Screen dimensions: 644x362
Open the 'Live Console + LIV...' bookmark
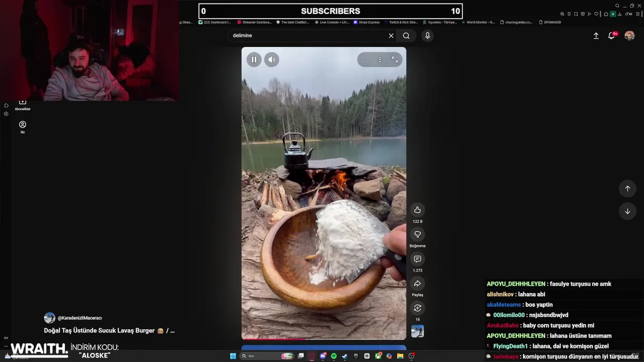(x=332, y=22)
